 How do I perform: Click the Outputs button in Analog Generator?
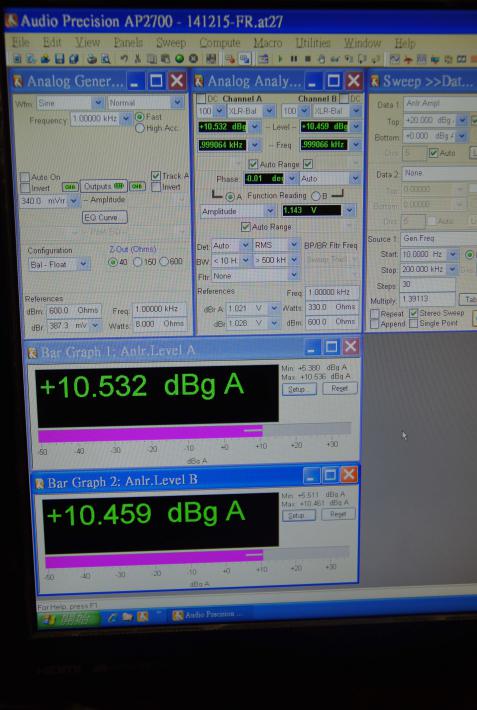[x=104, y=186]
